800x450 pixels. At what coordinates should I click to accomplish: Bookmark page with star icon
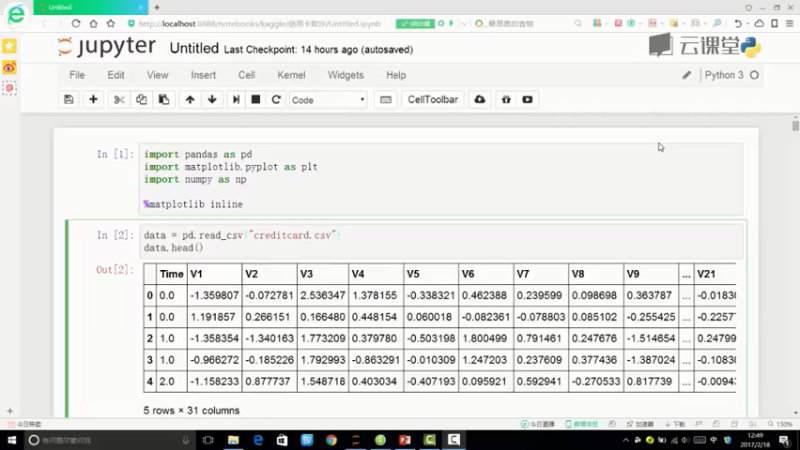point(111,23)
